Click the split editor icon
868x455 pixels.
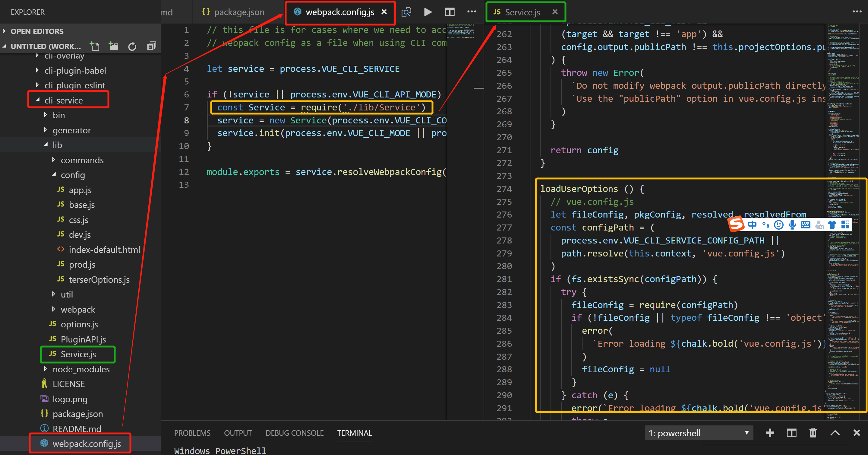click(x=450, y=12)
